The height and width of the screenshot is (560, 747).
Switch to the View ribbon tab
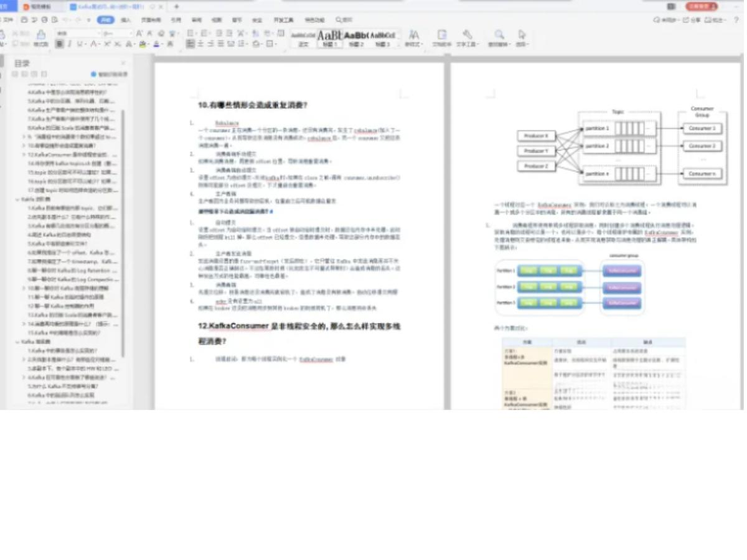coord(217,20)
